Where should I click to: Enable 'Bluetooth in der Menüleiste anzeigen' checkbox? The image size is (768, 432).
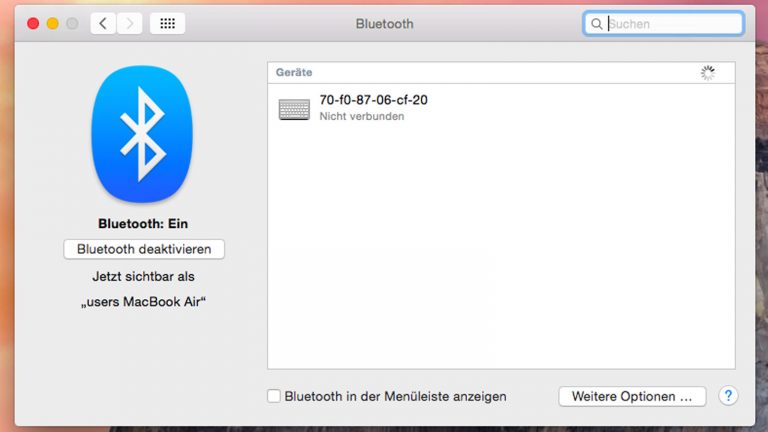tap(274, 396)
